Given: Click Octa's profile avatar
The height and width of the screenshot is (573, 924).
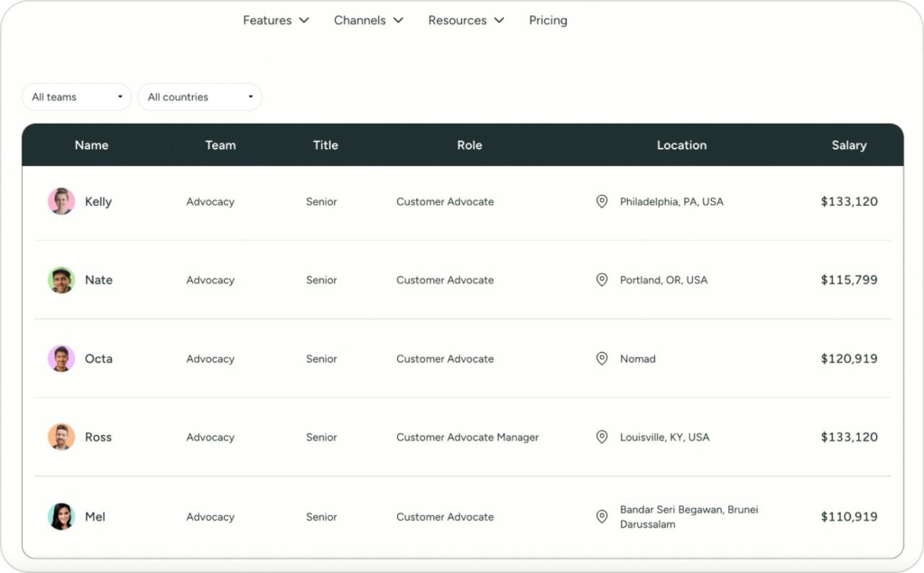Looking at the screenshot, I should (61, 358).
